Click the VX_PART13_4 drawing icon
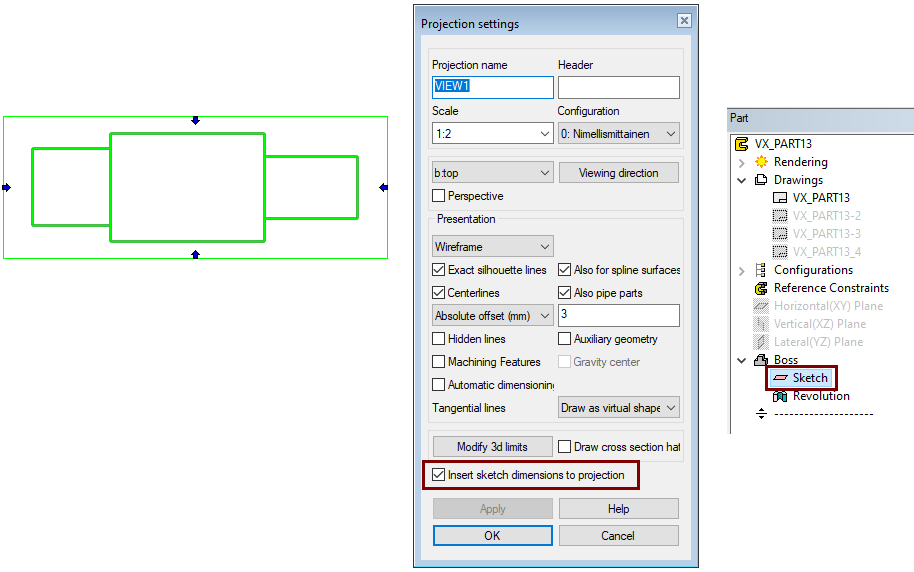The height and width of the screenshot is (572, 914). coord(780,252)
